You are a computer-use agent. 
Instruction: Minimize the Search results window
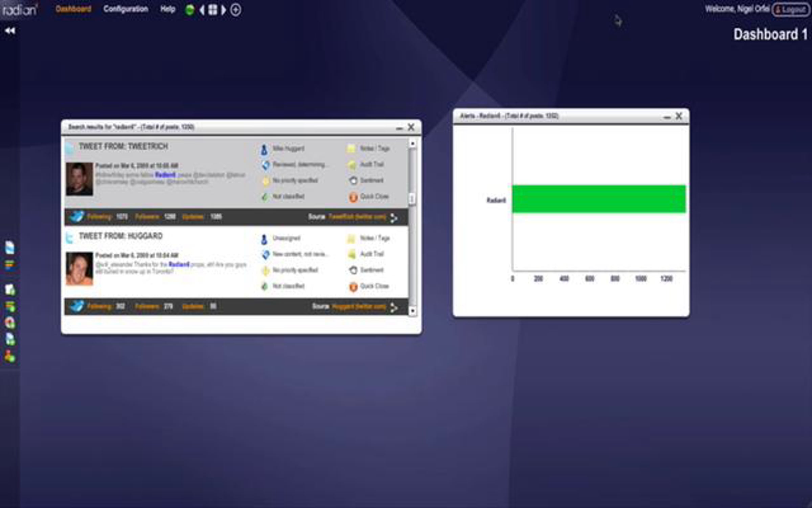point(399,128)
